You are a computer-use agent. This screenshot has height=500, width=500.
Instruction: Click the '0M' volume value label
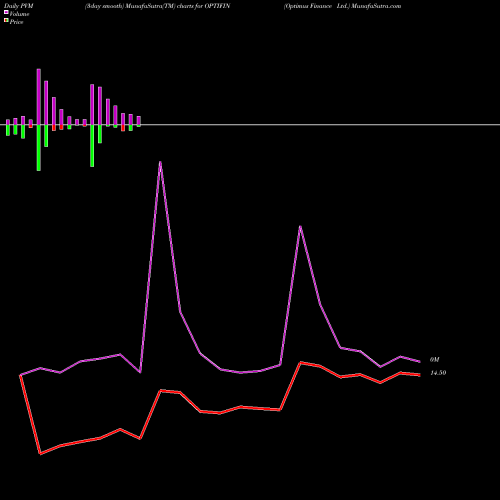tap(434, 360)
